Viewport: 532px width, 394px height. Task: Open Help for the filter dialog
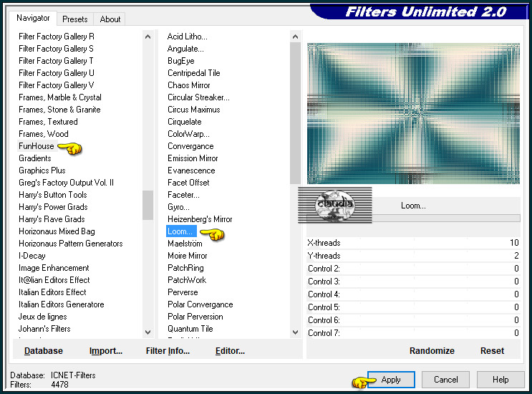pos(500,380)
